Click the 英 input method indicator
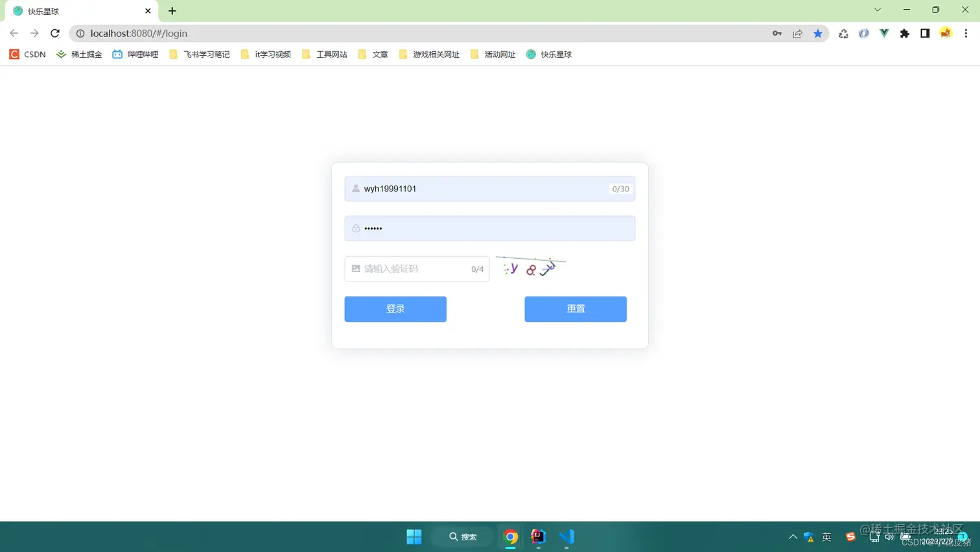Screen dimensions: 980x552 (x=826, y=536)
